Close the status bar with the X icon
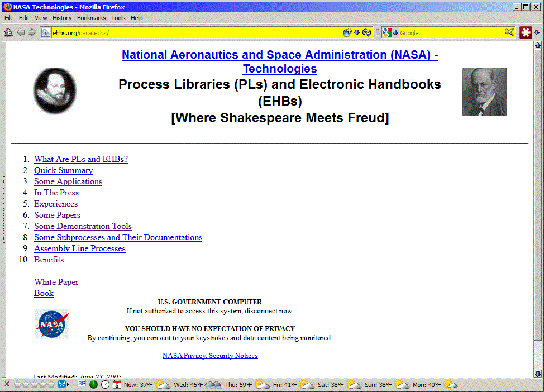 [x=7, y=384]
